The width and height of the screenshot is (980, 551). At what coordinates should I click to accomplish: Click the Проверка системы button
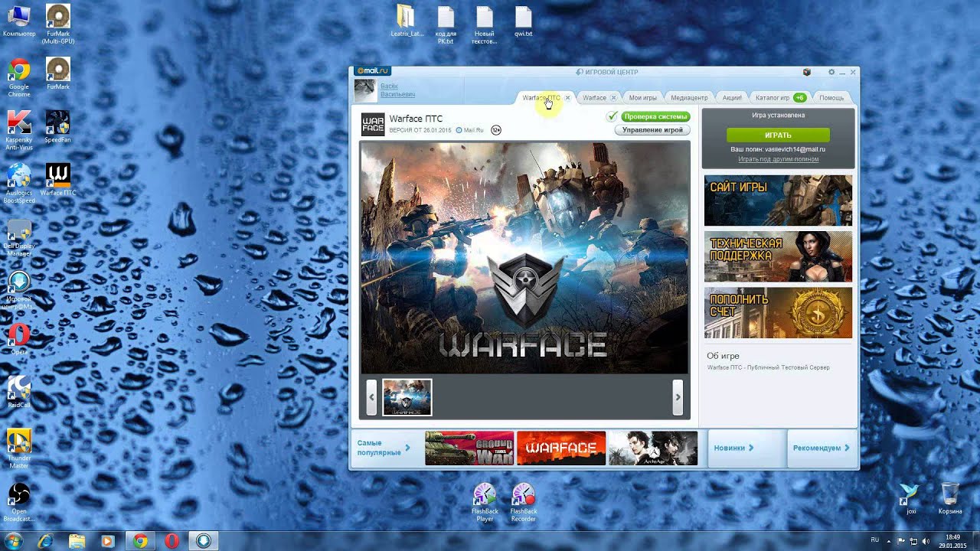655,116
